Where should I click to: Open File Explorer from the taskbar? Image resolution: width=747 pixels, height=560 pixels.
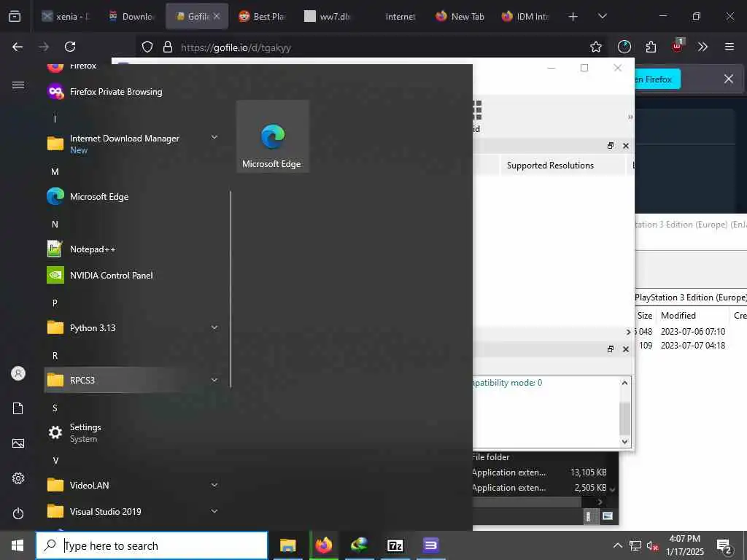(287, 545)
